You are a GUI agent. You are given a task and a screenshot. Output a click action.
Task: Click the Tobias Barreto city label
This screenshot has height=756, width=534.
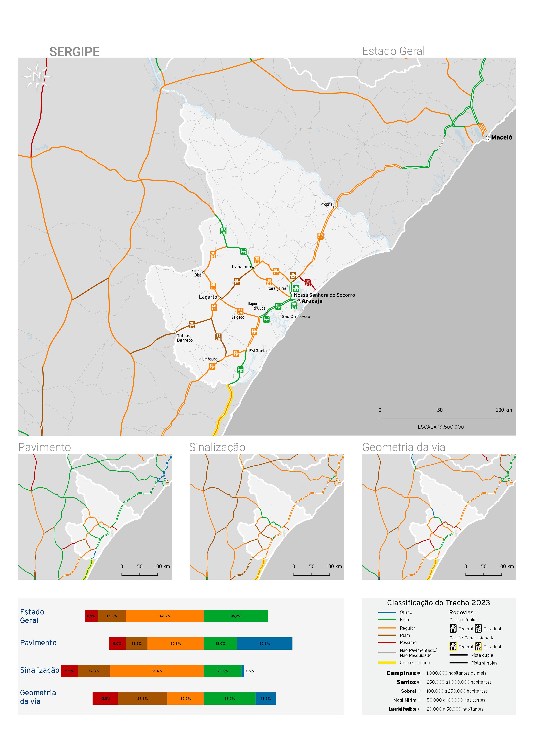(185, 338)
